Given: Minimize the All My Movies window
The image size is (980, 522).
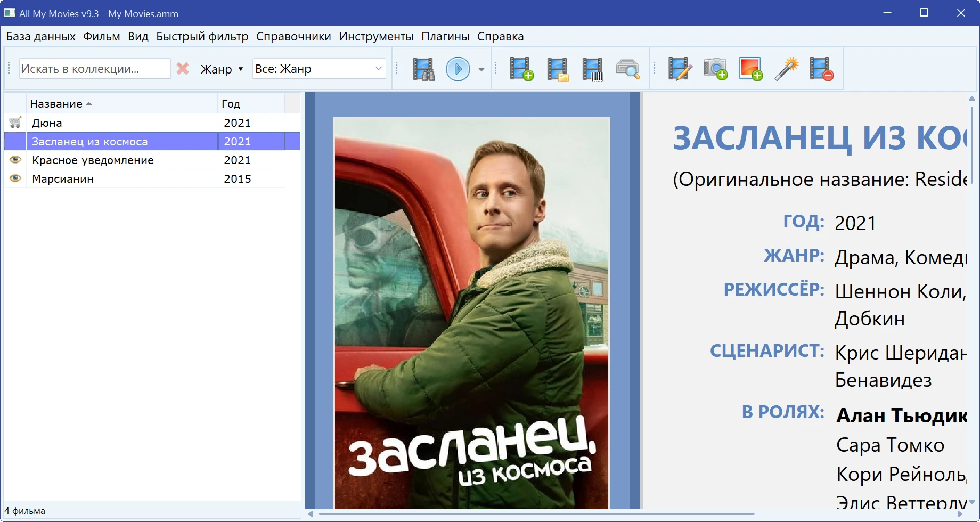Looking at the screenshot, I should coord(887,13).
